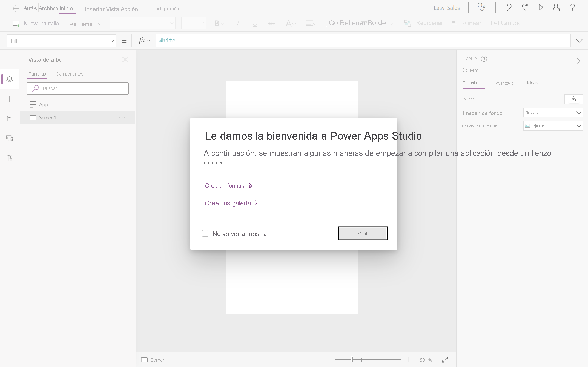Zoom out with the minus icon
This screenshot has height=367, width=588.
tap(326, 360)
